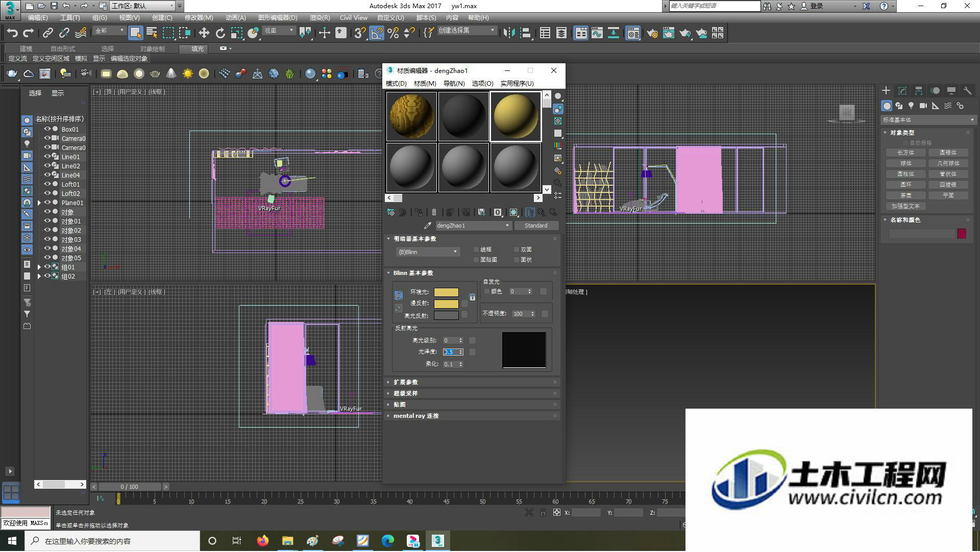Click the Mirror tool icon
The width and height of the screenshot is (980, 552).
(x=509, y=33)
